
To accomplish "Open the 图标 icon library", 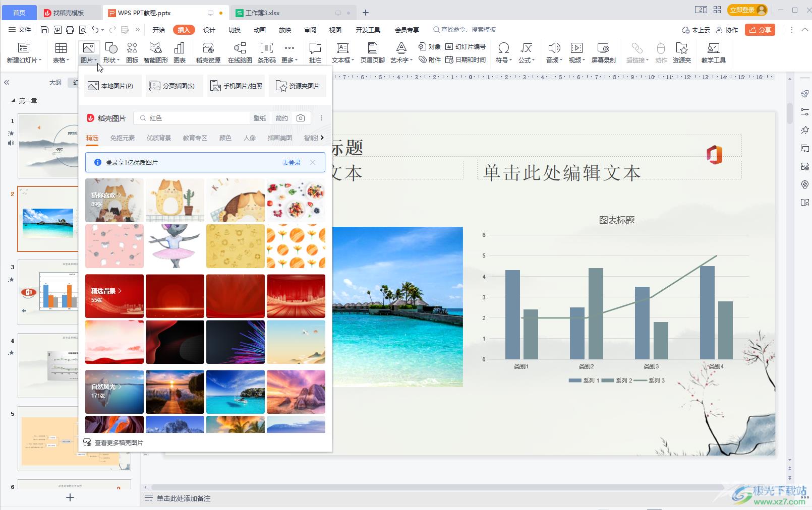I will (132, 52).
